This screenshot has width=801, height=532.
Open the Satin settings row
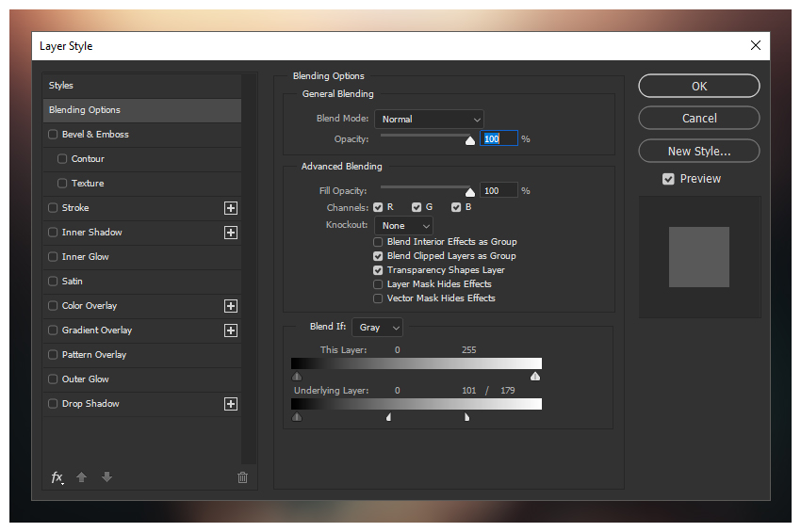coord(142,282)
